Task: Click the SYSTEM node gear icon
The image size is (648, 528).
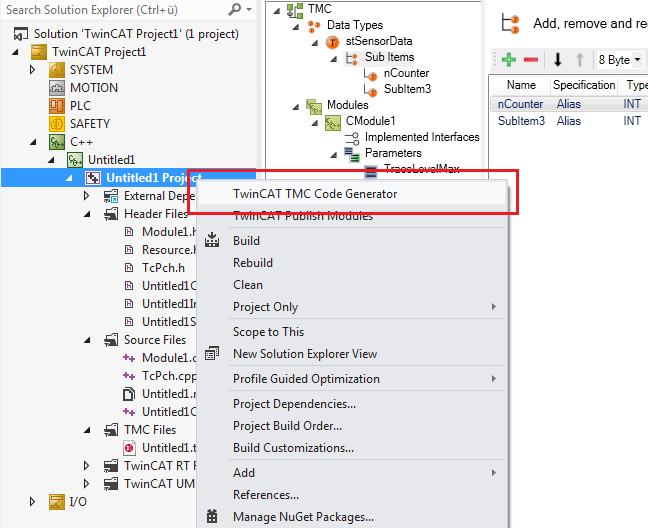Action: click(x=57, y=70)
